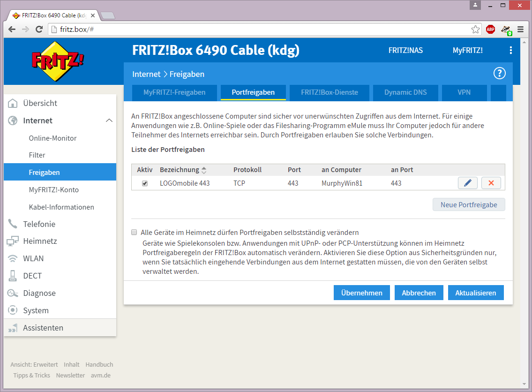This screenshot has width=532, height=392.
Task: Click the FRITZ! logo
Action: coord(57,61)
